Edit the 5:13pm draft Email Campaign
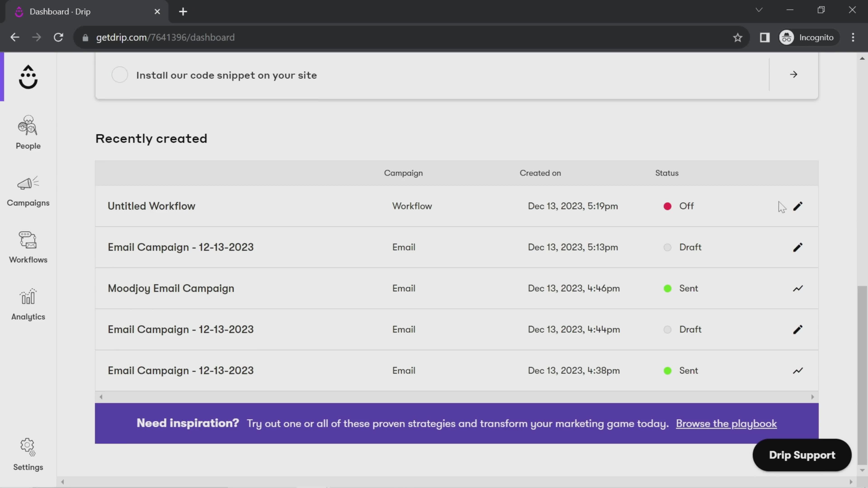 click(x=797, y=247)
